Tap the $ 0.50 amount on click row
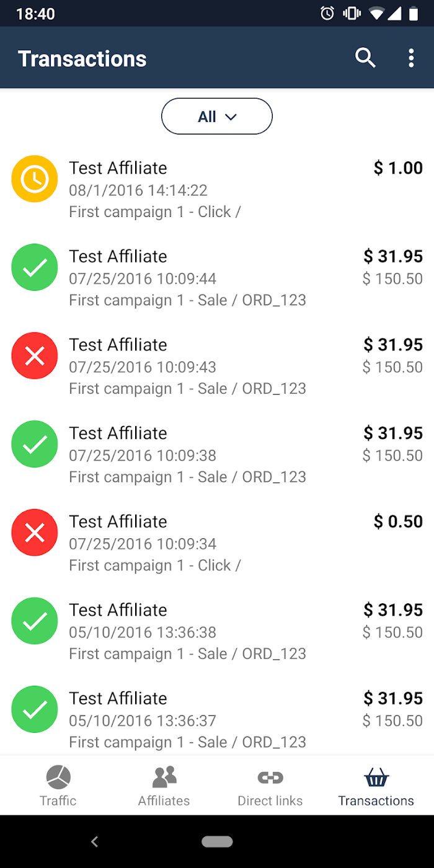434x868 pixels. pos(398,521)
